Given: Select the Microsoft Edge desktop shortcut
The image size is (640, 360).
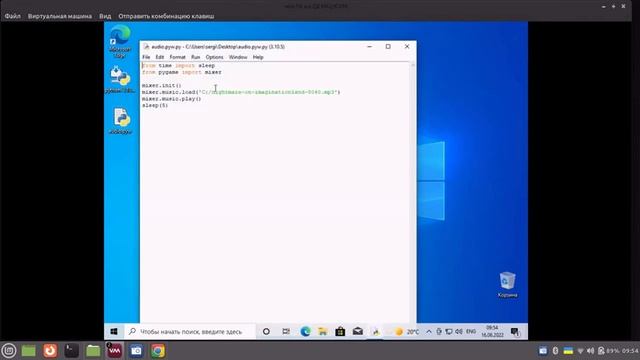Looking at the screenshot, I should point(120,41).
